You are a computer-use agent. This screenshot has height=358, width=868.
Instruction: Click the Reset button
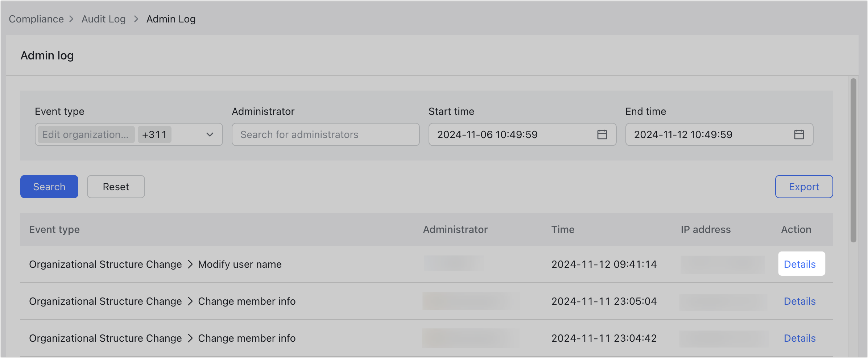(116, 187)
